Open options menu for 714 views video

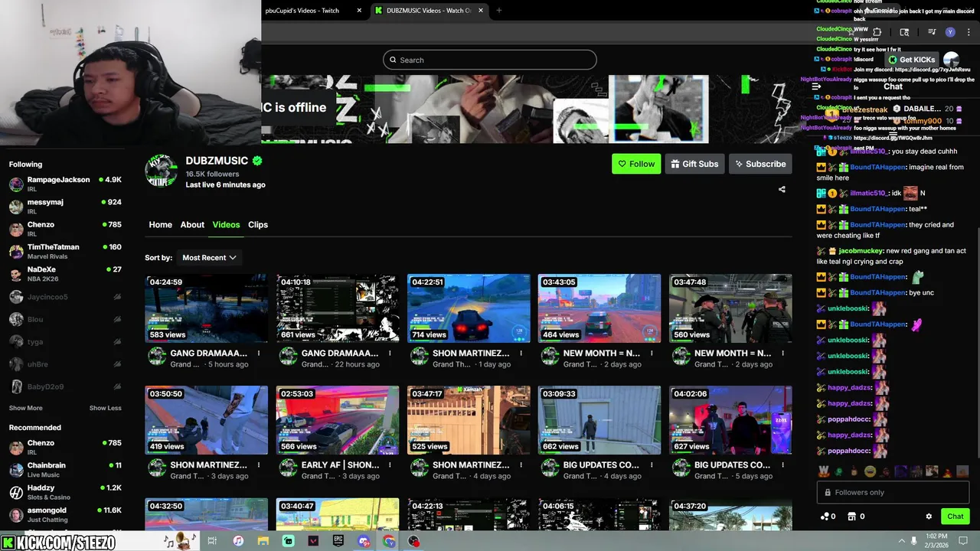(x=521, y=354)
